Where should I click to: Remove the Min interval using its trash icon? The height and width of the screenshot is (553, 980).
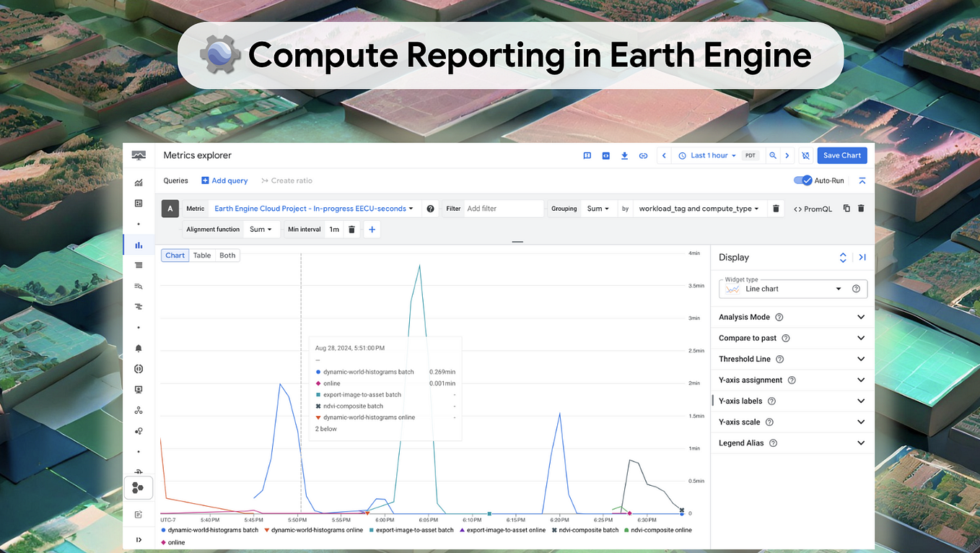click(351, 229)
